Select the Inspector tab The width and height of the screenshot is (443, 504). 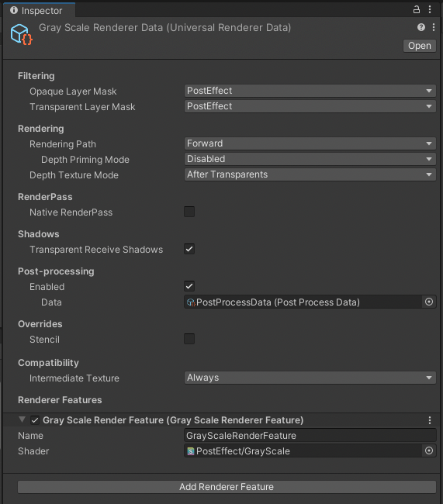[x=36, y=10]
